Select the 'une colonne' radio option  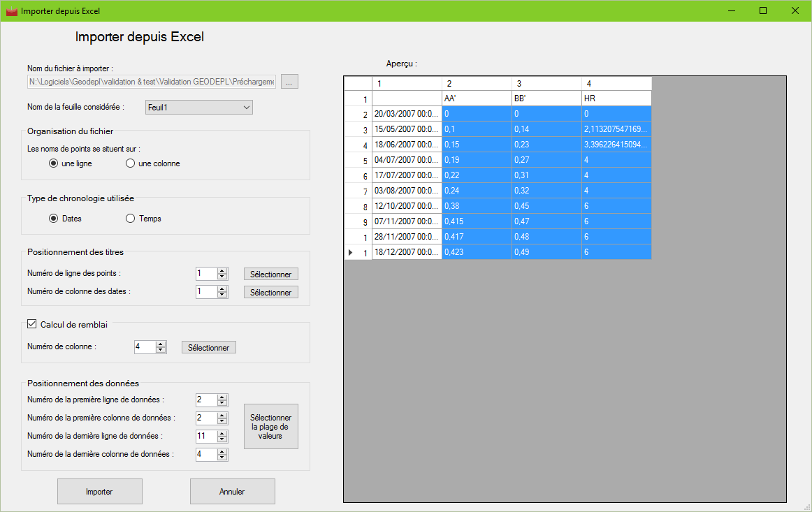coord(130,163)
